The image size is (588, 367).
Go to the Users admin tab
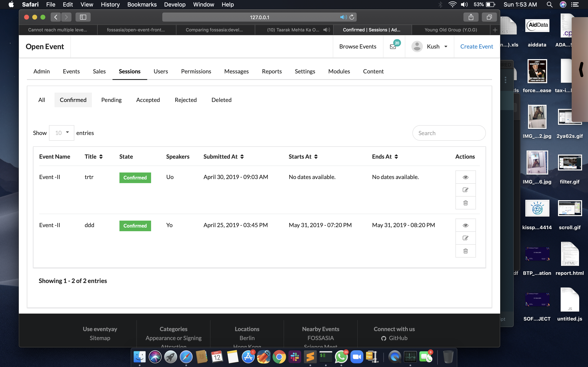[x=161, y=71]
